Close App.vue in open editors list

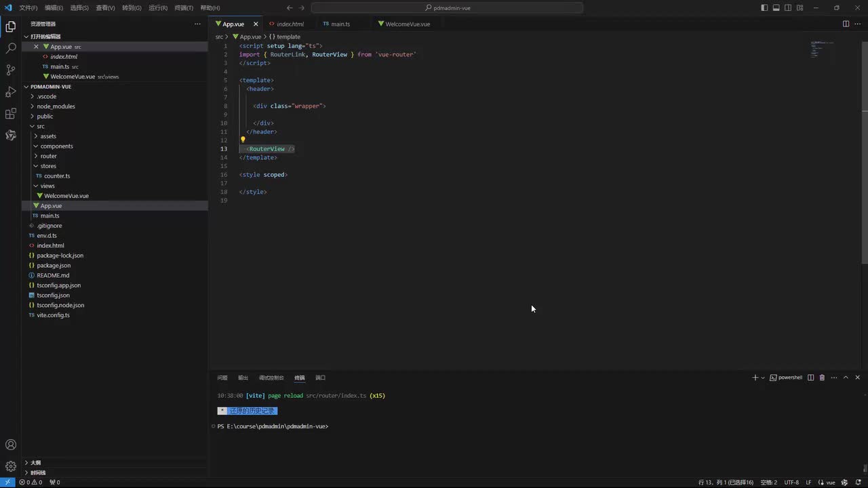point(36,47)
